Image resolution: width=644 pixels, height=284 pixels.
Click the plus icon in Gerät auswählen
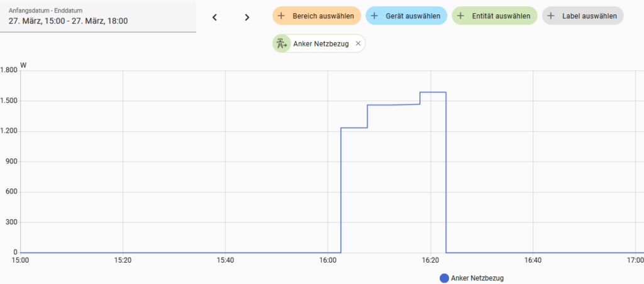tap(374, 16)
